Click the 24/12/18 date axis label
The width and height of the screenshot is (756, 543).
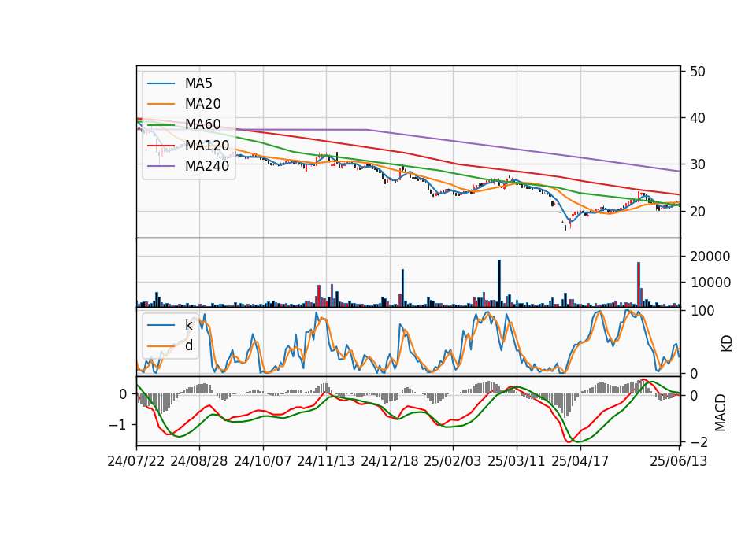pos(390,461)
